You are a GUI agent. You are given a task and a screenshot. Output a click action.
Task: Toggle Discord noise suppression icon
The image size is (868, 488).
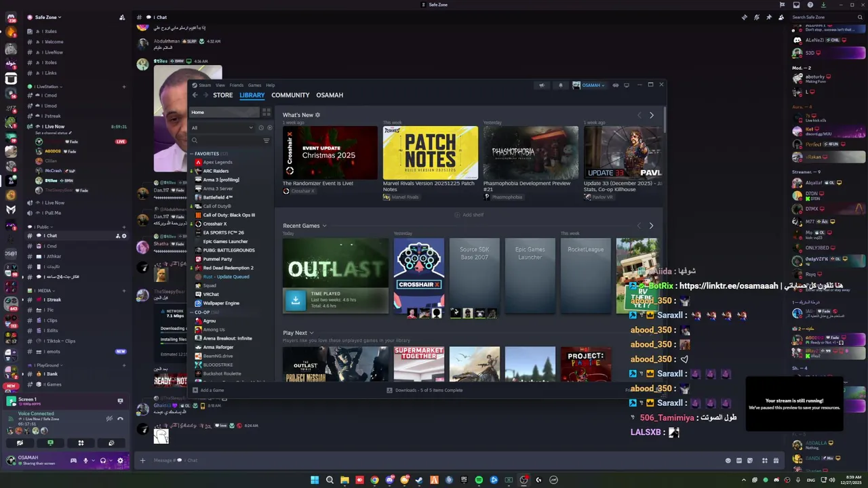click(109, 419)
